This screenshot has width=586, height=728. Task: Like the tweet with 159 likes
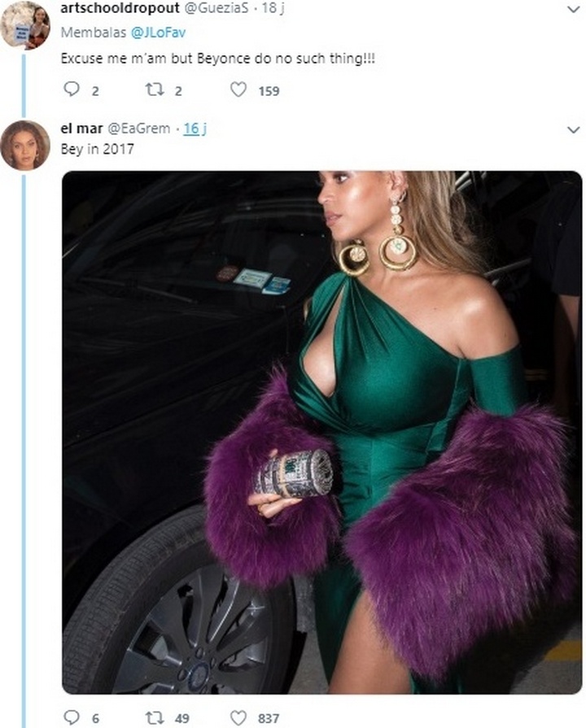pyautogui.click(x=238, y=90)
